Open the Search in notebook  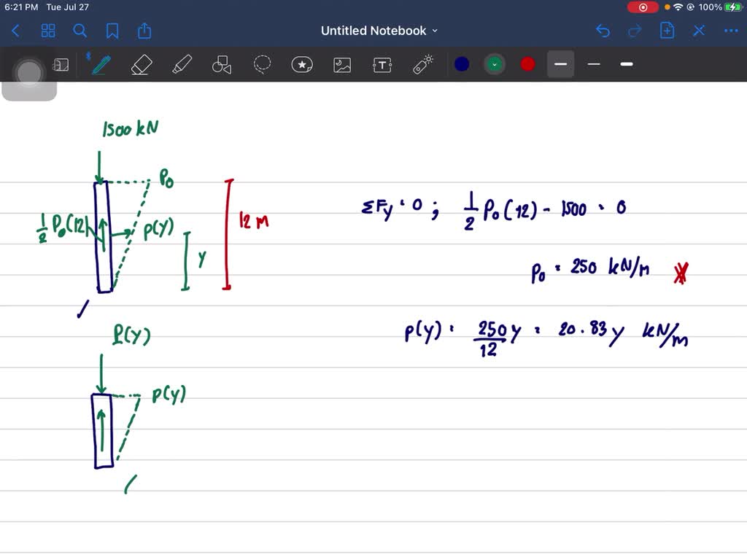click(80, 31)
